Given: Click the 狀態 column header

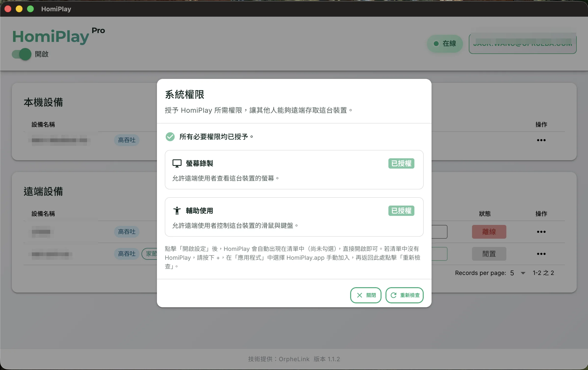Looking at the screenshot, I should [x=485, y=214].
